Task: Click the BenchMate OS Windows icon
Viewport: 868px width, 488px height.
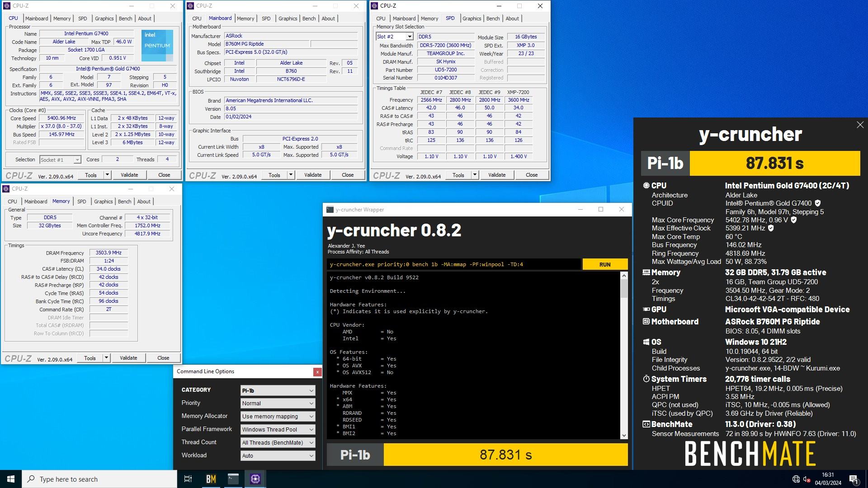Action: click(x=646, y=342)
